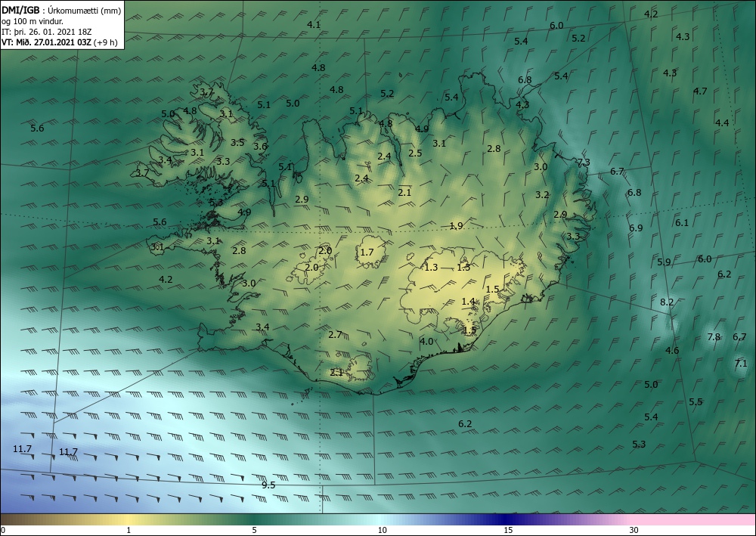Click the 4.1 value on the map
The width and height of the screenshot is (756, 536).
pyautogui.click(x=314, y=25)
